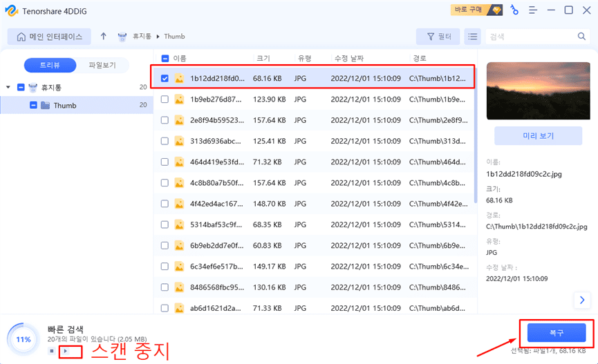Uncheck the 1b12dd218fd0 file checkbox
The height and width of the screenshot is (364, 598).
tap(165, 79)
